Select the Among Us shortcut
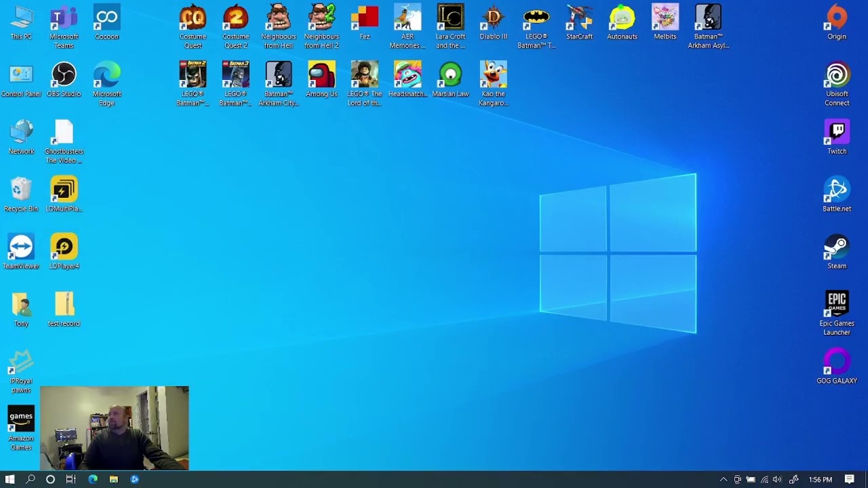This screenshot has width=868, height=488. click(x=321, y=80)
